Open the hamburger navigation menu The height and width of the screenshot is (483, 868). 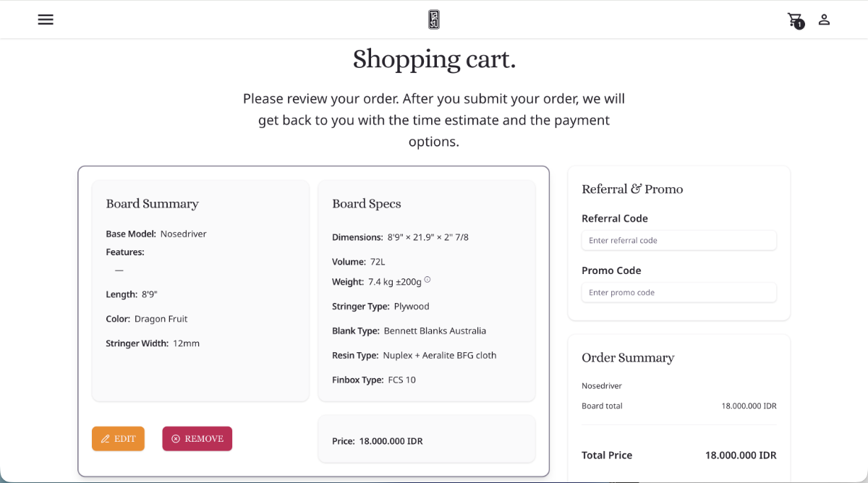pos(46,20)
